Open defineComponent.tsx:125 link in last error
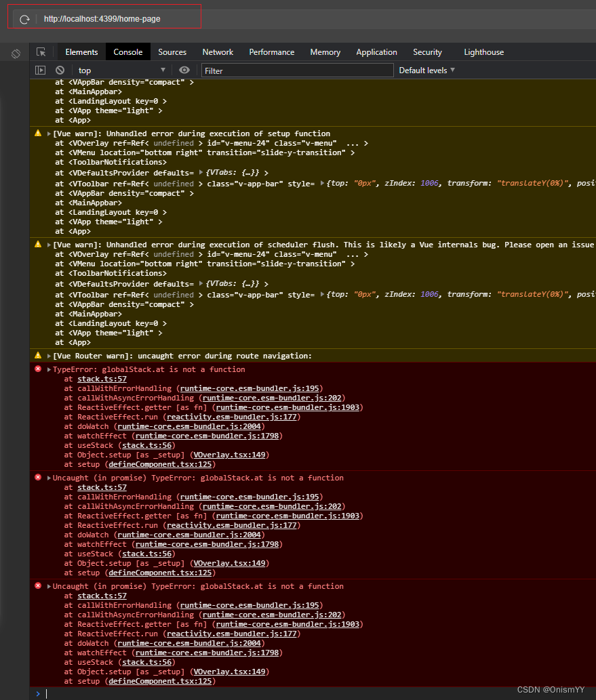596x700 pixels. 160,681
